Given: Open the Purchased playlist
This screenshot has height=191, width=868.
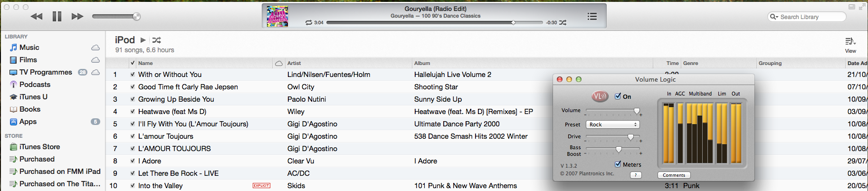Looking at the screenshot, I should 37,159.
